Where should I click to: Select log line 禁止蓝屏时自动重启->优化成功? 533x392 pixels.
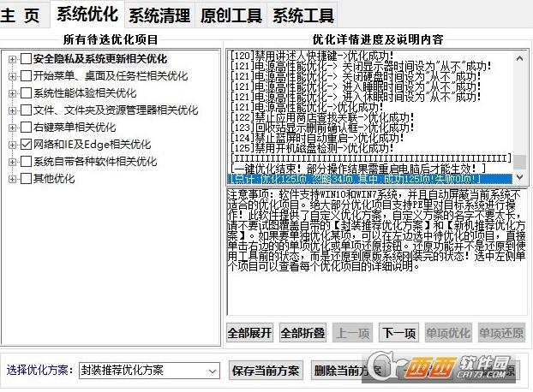pyautogui.click(x=317, y=138)
